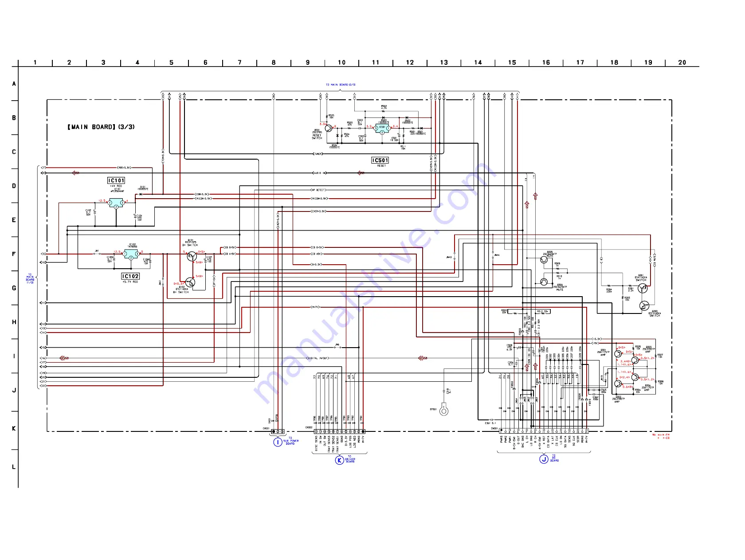Click row letter F in the grid margin
Image resolution: width=745 pixels, height=560 pixels.
tap(14, 254)
